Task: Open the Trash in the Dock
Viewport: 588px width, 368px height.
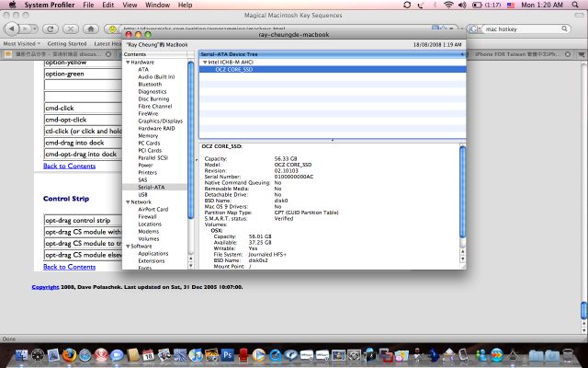Action: (568, 355)
